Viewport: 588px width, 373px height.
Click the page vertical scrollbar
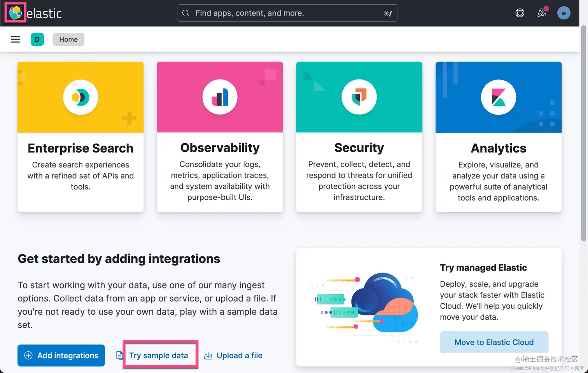pos(583,133)
